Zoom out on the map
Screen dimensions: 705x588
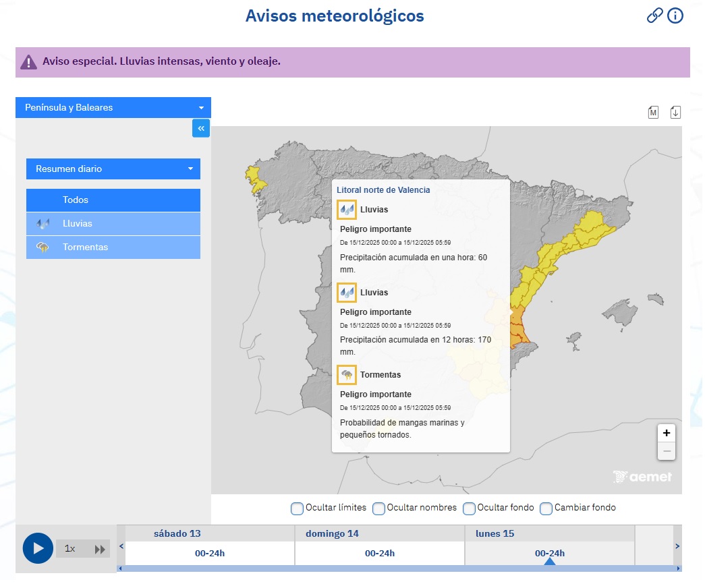point(666,451)
